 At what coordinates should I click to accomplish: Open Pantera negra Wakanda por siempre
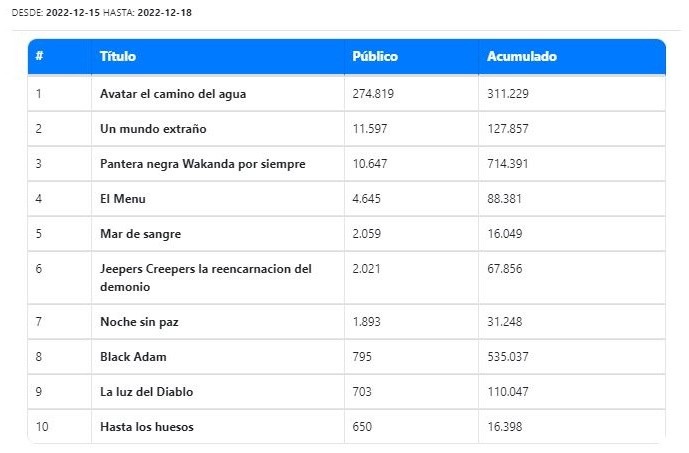point(203,164)
